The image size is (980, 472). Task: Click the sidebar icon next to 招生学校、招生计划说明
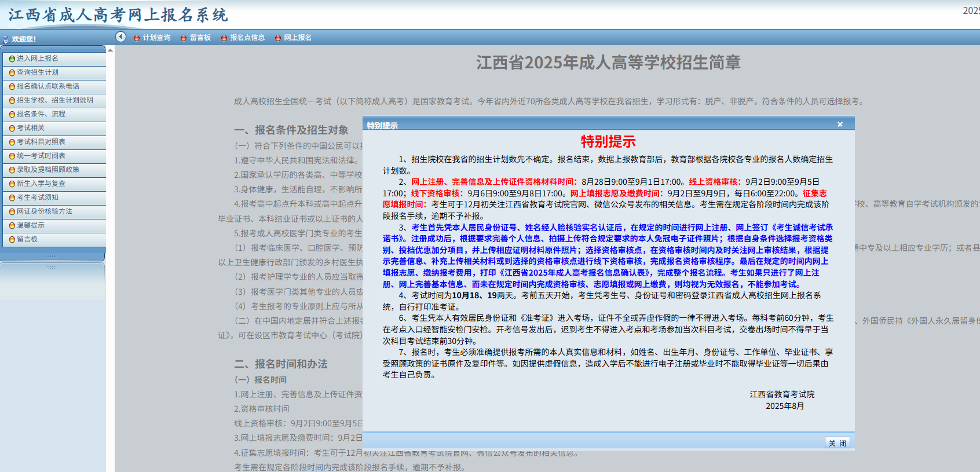tap(12, 101)
